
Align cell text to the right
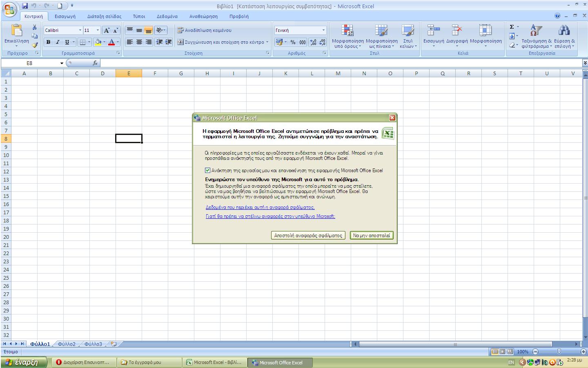(149, 42)
